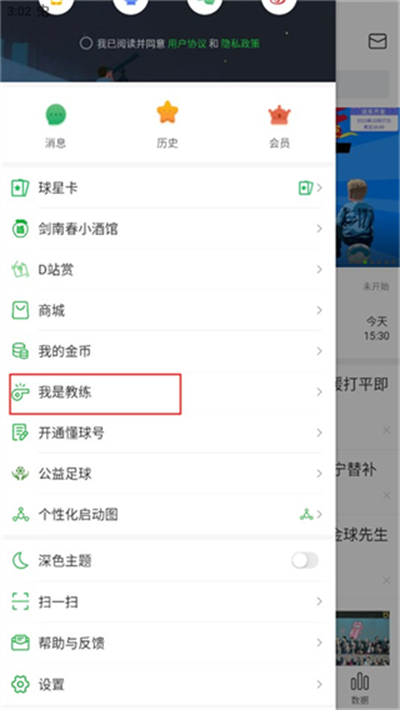Expand the 帮助与反馈 chevron arrow
400x710 pixels.
tap(319, 643)
